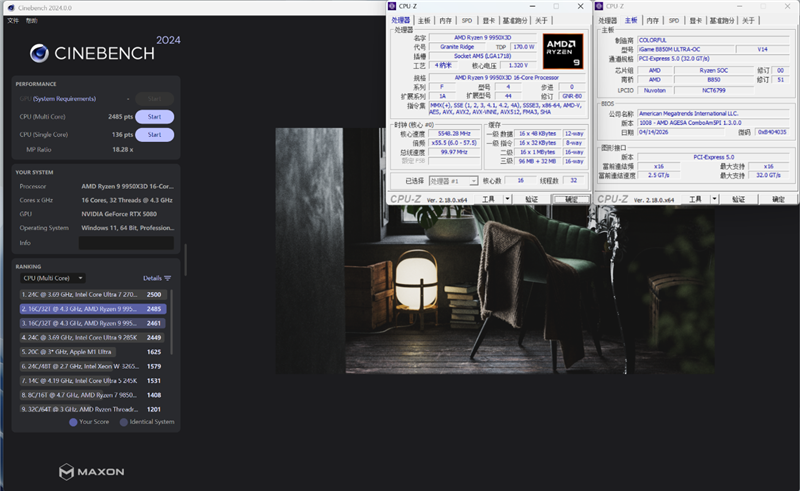Select ranking row Intel Core Ultra 7 270 scoring 2500
Screen dimensions: 800x491
93,294
